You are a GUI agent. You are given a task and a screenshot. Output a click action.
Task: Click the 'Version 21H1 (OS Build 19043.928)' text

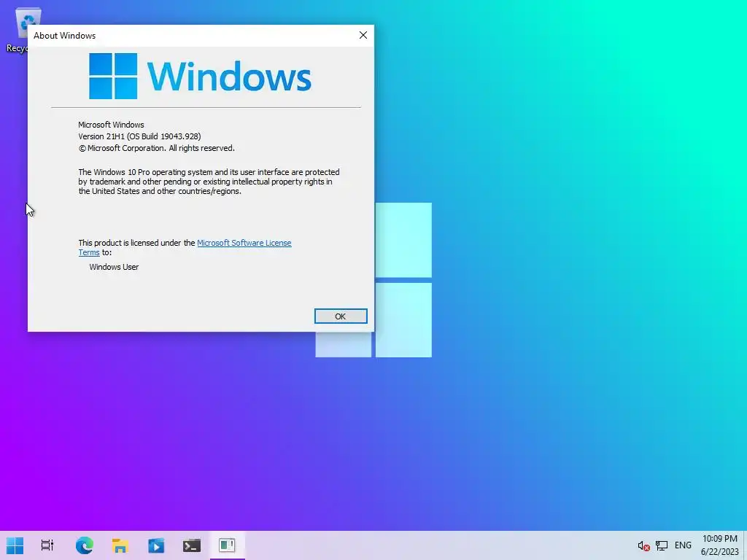139,136
